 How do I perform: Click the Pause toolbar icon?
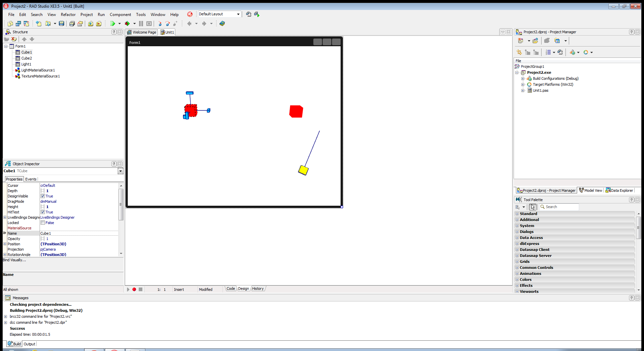(x=141, y=24)
